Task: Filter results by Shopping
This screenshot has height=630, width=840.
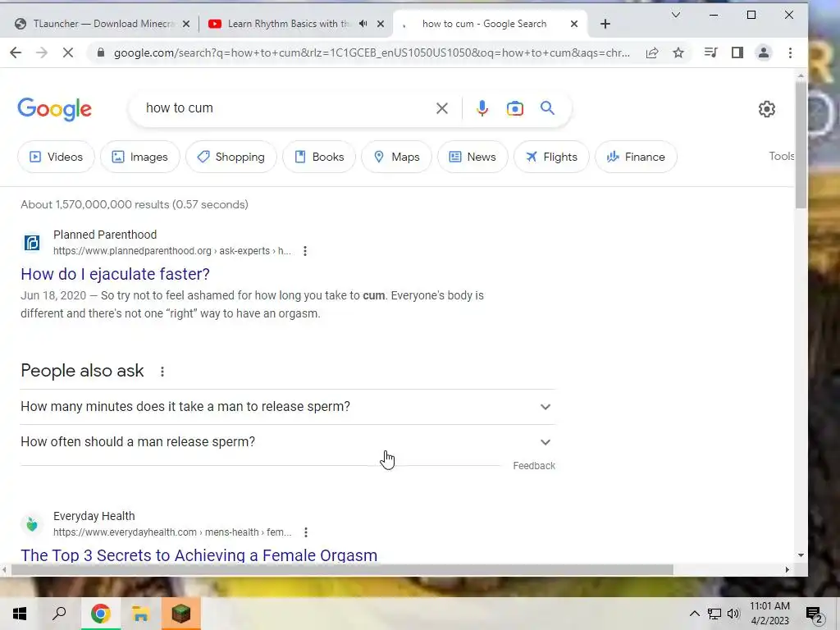Action: pyautogui.click(x=231, y=157)
